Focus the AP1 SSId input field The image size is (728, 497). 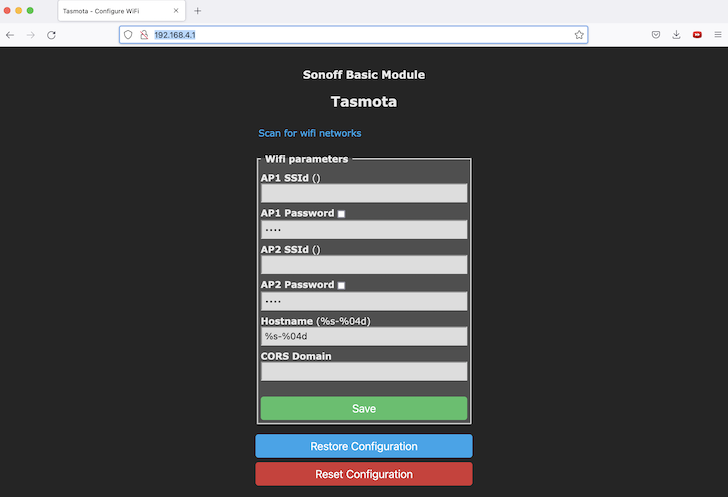[364, 193]
